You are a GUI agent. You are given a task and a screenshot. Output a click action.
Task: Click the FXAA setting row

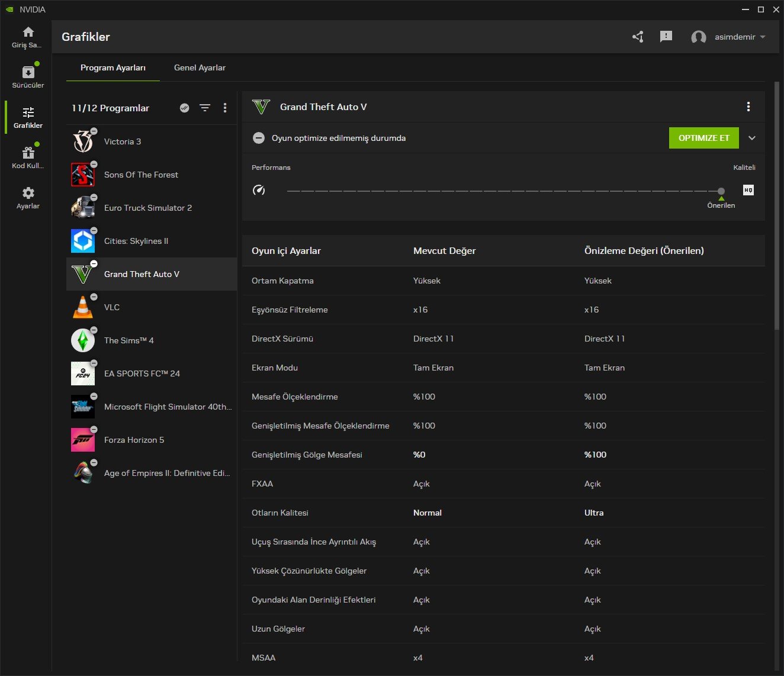pos(503,484)
